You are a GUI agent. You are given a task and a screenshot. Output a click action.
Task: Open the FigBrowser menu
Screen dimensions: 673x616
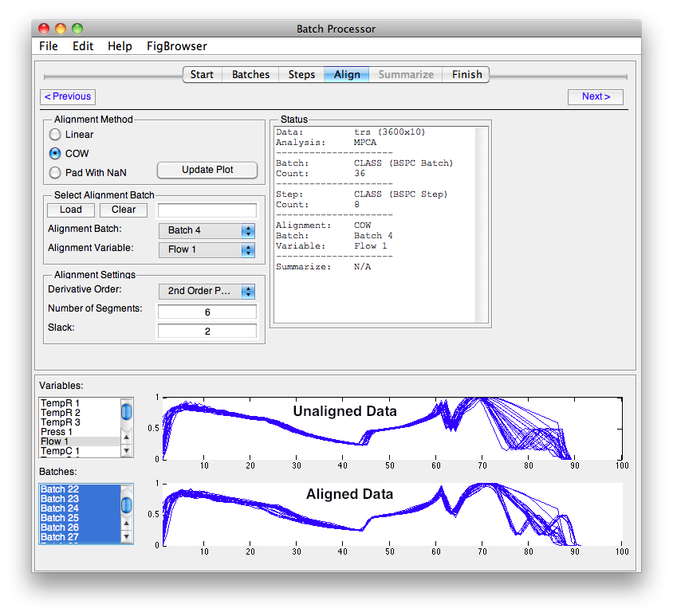point(176,46)
